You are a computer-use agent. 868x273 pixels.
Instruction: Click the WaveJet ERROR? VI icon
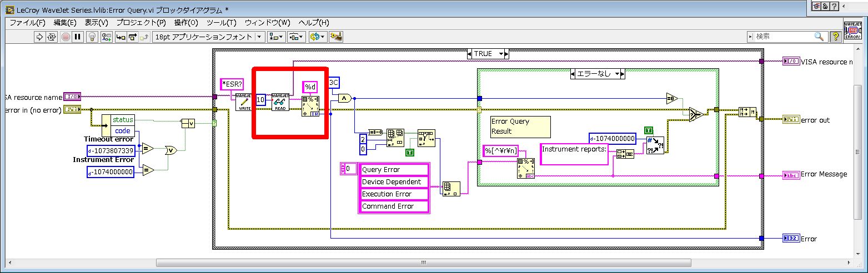pyautogui.click(x=852, y=32)
